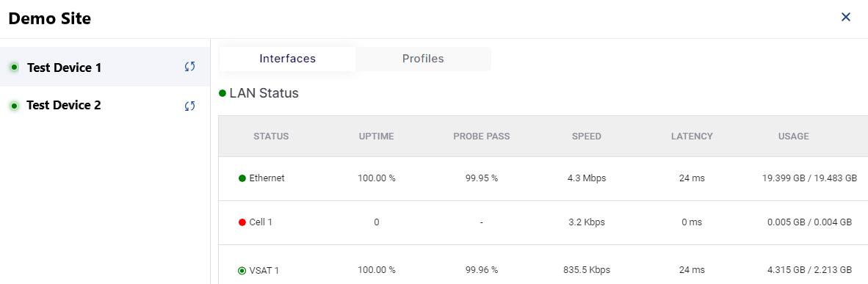Open the Ethernet interface row
Image resolution: width=868 pixels, height=284 pixels.
[543, 178]
